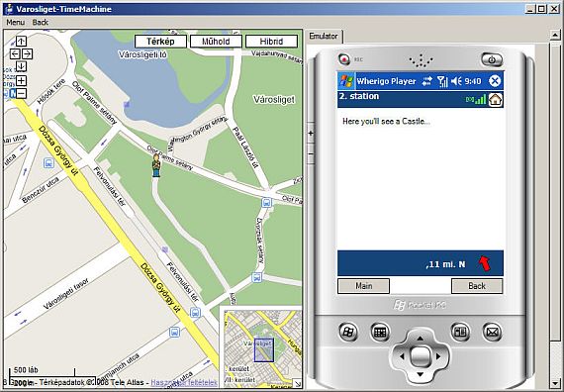Click the Back button on the device screen

click(477, 286)
